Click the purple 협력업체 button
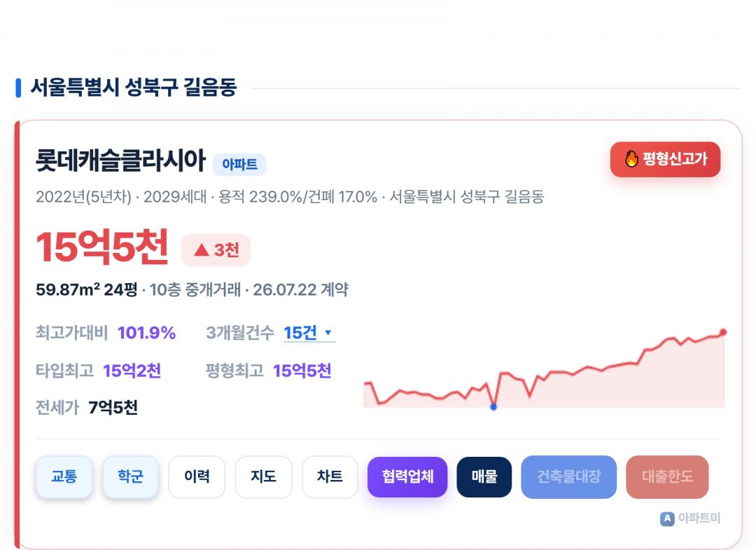 pyautogui.click(x=407, y=476)
